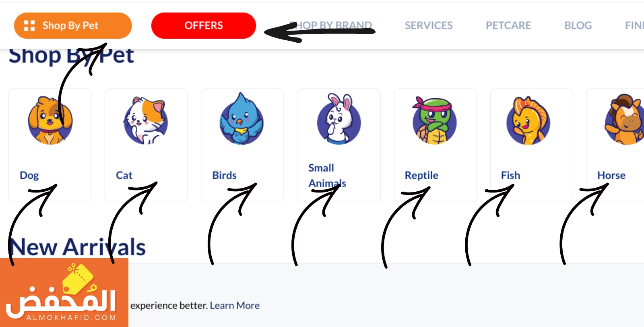Viewport: 644px width, 327px height.
Task: Navigate to the BLOG menu item
Action: 578,25
